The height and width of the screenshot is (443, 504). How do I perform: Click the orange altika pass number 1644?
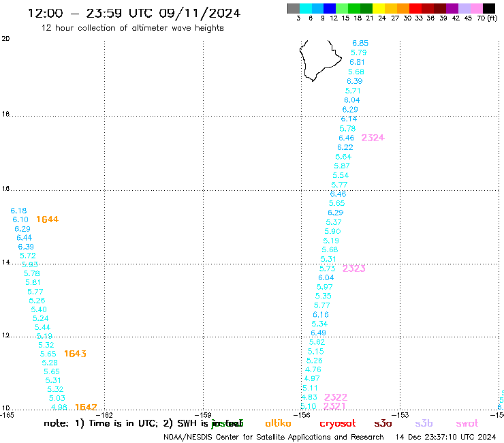coord(47,219)
